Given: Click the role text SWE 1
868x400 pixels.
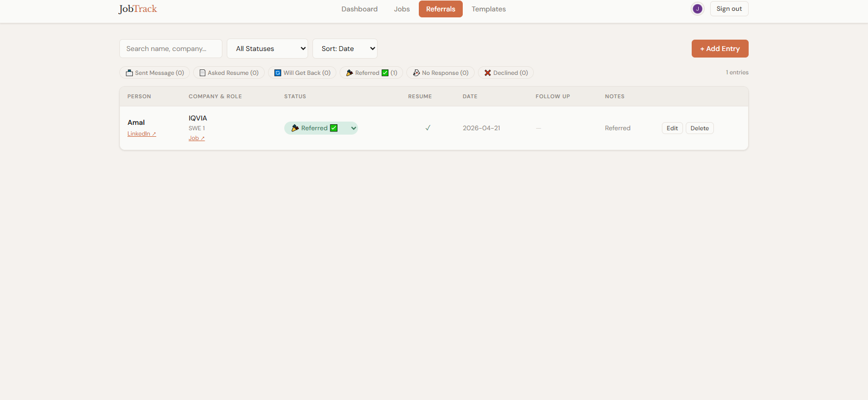Looking at the screenshot, I should (197, 129).
